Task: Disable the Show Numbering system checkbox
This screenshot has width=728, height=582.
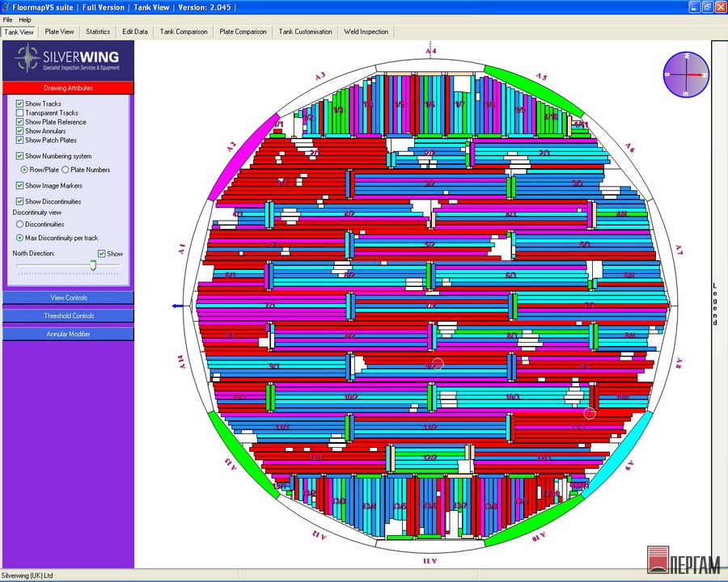Action: click(x=19, y=156)
